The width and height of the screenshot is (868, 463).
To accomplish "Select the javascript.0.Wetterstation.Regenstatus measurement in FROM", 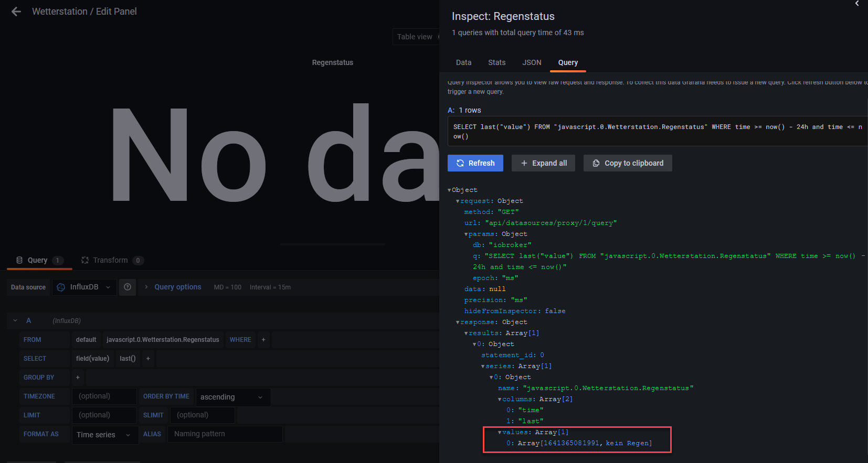I will click(163, 340).
